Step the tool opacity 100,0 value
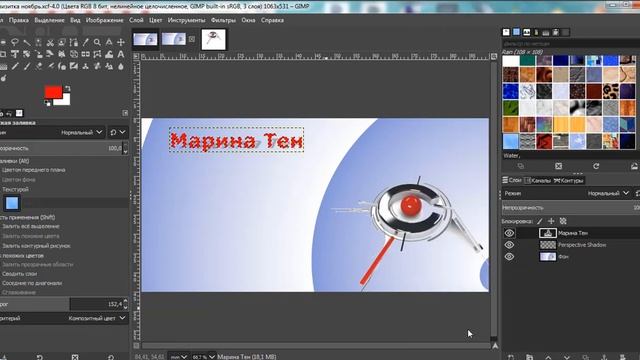Viewport: 640px width, 360px height. click(125, 148)
